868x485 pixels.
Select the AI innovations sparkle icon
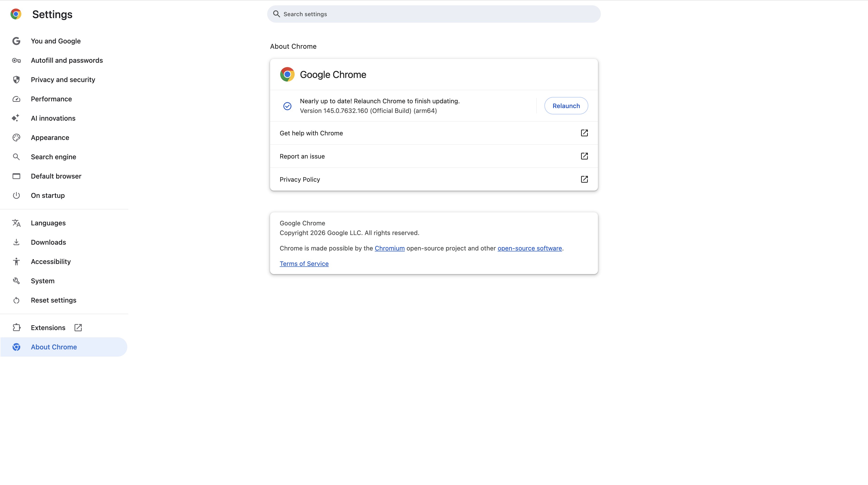pyautogui.click(x=16, y=118)
